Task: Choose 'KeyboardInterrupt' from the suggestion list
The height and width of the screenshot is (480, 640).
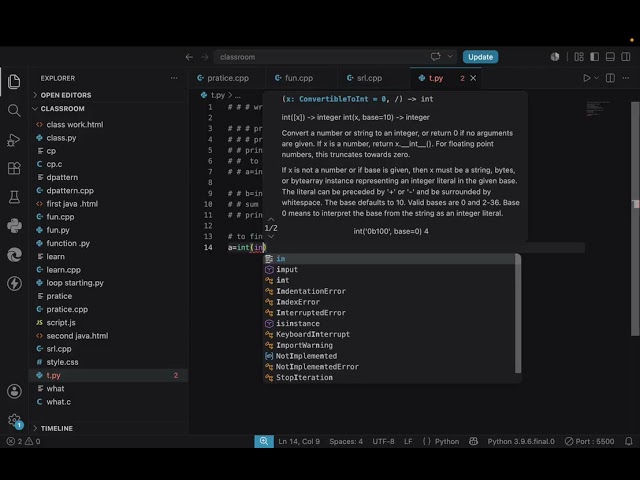Action: tap(390, 334)
